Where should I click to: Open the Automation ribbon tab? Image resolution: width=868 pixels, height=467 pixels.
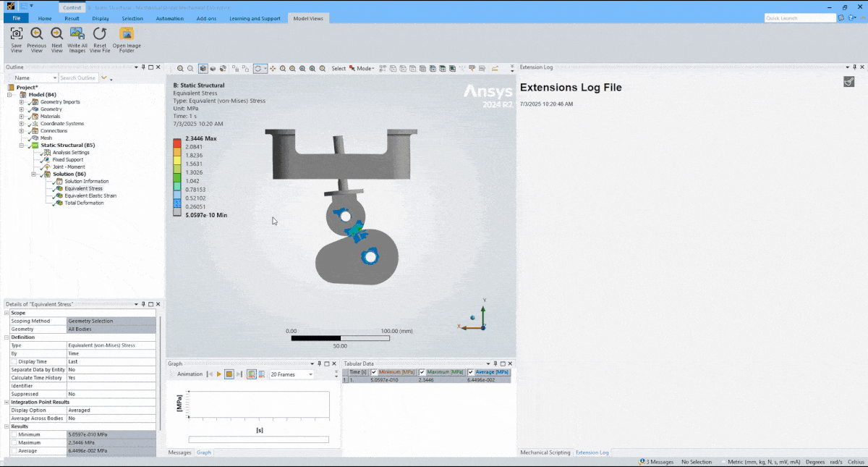(x=169, y=18)
